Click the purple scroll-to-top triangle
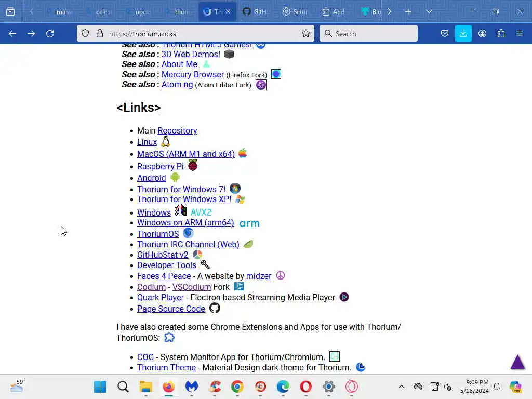Screen dimensions: 532x399 pyautogui.click(x=518, y=362)
